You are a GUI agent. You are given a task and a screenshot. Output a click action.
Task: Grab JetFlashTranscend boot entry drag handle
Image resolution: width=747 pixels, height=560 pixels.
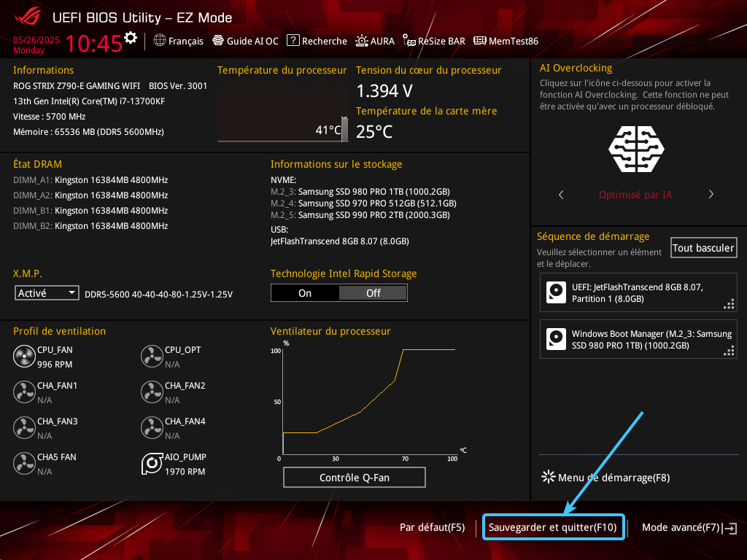pos(729,304)
